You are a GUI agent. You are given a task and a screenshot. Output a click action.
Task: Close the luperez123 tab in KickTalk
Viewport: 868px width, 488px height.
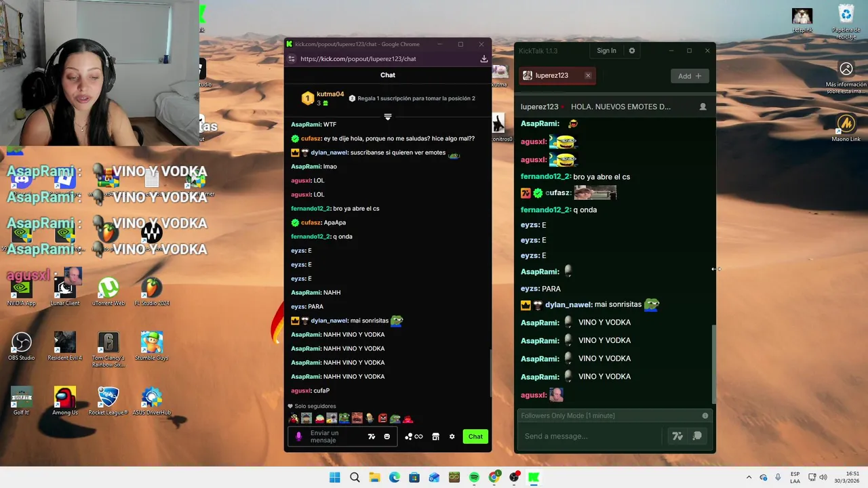pos(588,75)
